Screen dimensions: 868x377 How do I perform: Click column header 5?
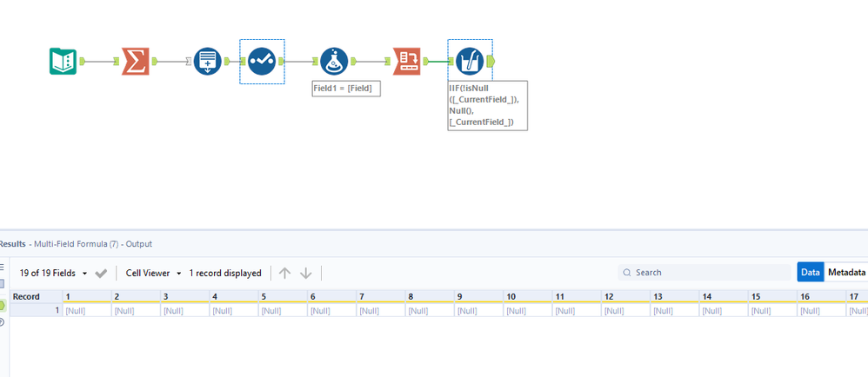[283, 297]
